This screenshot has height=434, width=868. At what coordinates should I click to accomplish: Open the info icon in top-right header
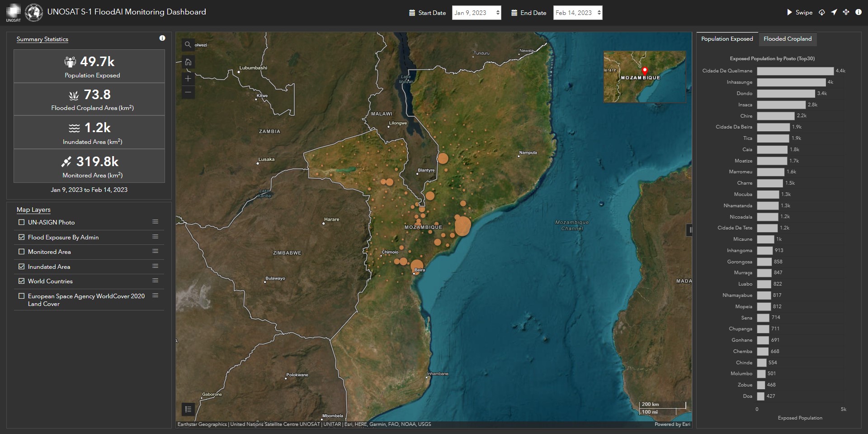point(858,12)
